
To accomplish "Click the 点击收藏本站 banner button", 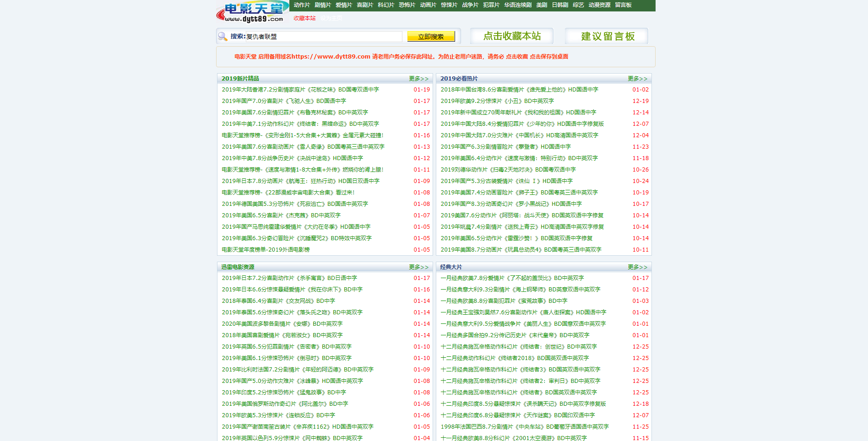I will (x=512, y=36).
